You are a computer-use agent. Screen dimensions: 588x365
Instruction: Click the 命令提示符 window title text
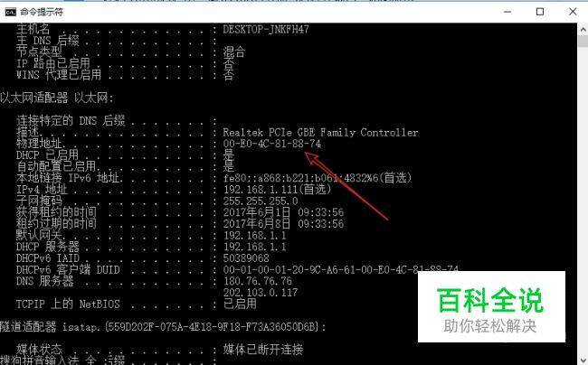pos(42,12)
